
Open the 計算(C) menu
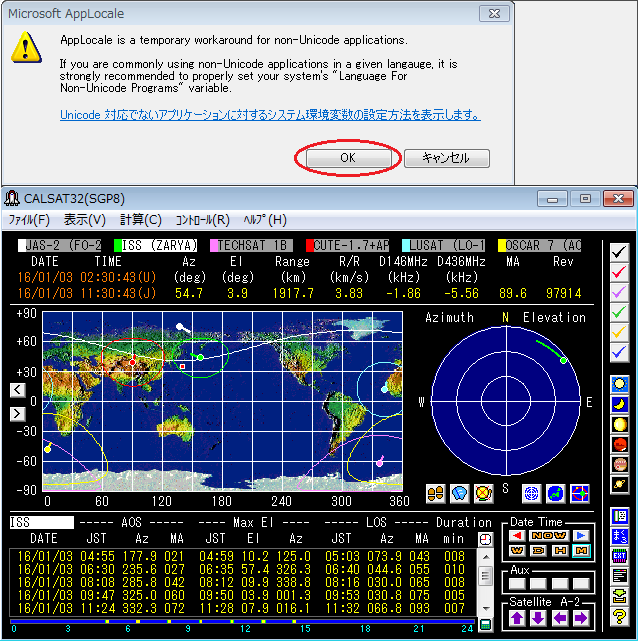click(x=141, y=220)
